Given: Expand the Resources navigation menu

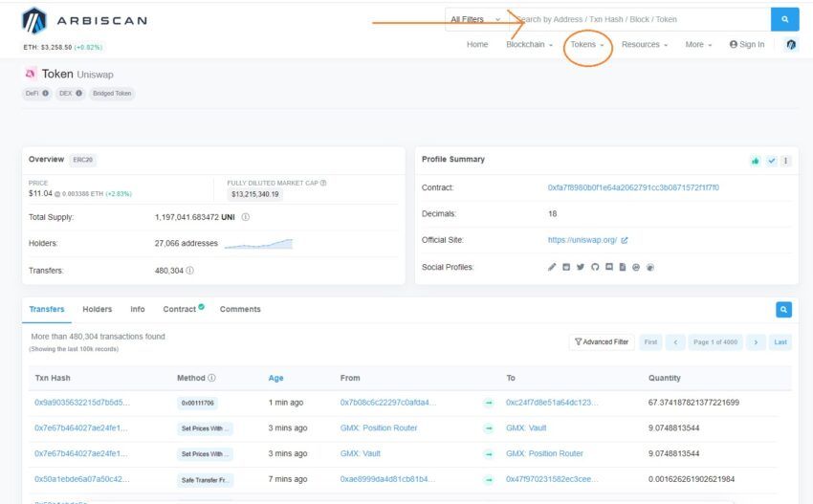Looking at the screenshot, I should (644, 45).
